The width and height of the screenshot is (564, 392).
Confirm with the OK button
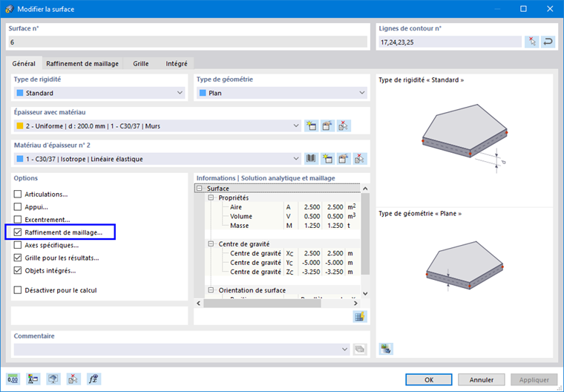[x=429, y=380]
